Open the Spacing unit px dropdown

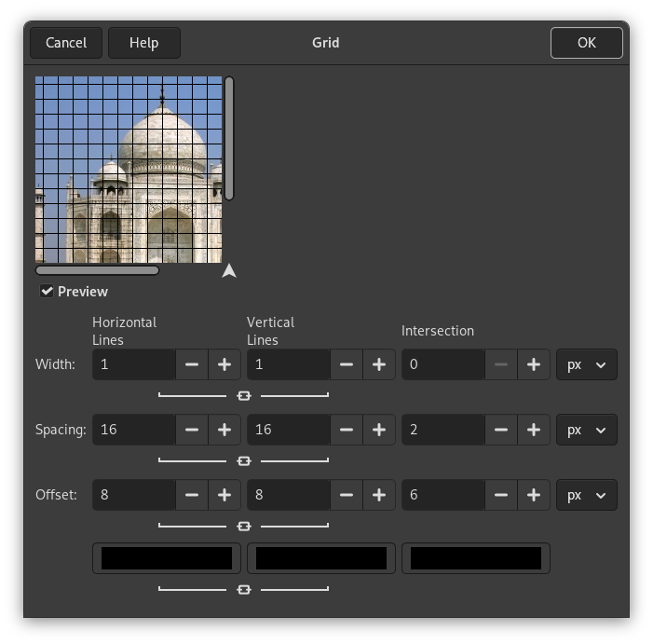(586, 430)
